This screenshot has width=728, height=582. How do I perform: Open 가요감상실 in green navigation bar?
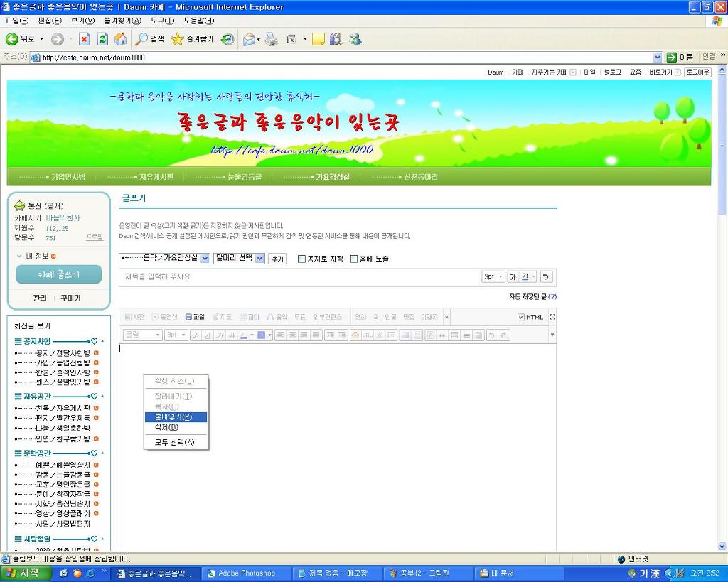(333, 177)
